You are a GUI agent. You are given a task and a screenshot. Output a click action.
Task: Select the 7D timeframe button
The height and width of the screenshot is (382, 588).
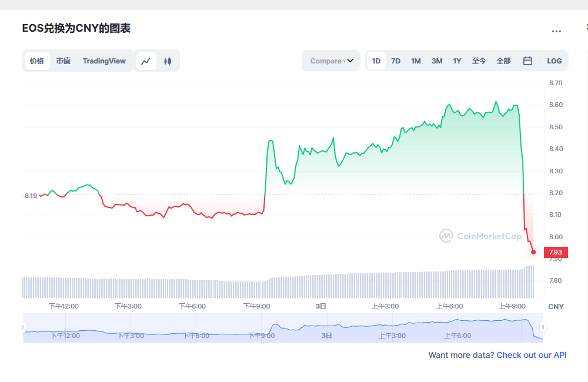396,61
